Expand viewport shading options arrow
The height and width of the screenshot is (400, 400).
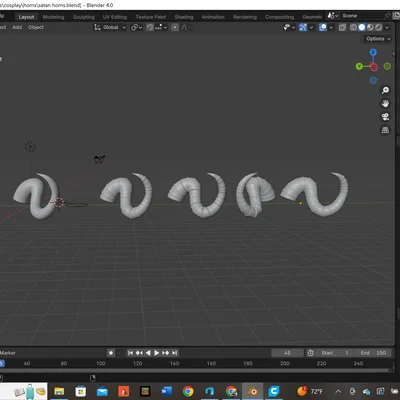click(387, 27)
